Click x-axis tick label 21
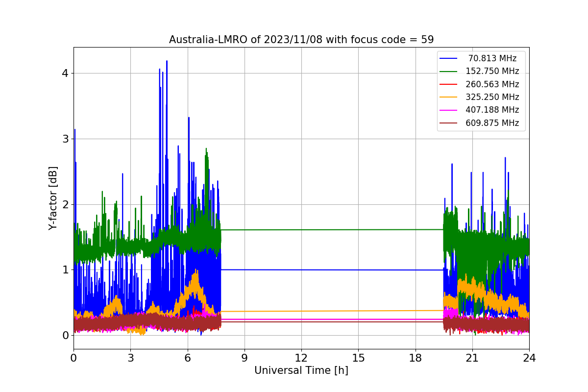 [472, 358]
